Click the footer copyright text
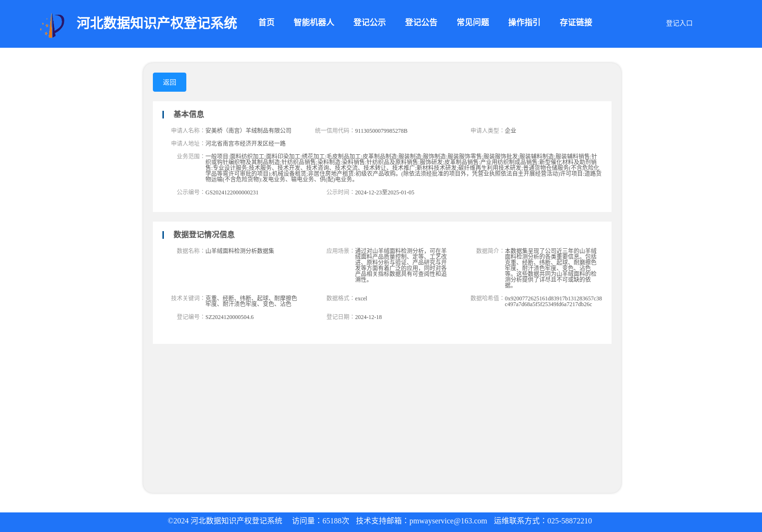762x532 pixels. pos(225,521)
